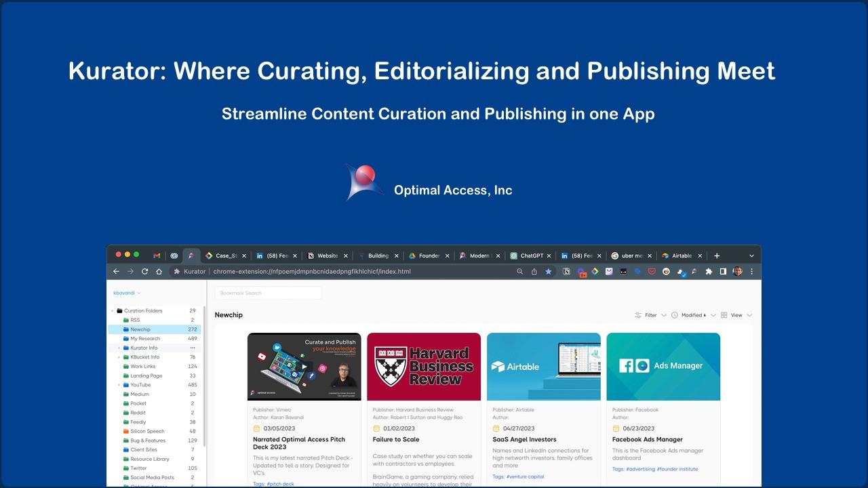The image size is (868, 488).
Task: Open the Failure to Scale title
Action: click(x=396, y=439)
